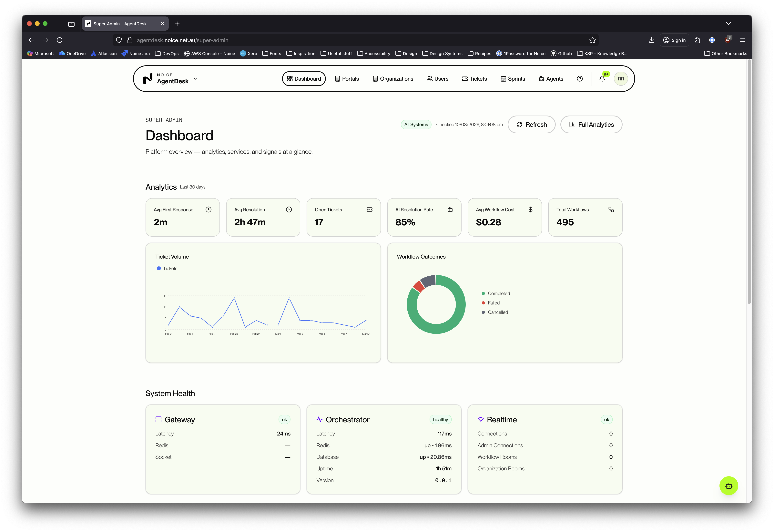Click the help question mark icon
The width and height of the screenshot is (774, 532).
tap(580, 79)
